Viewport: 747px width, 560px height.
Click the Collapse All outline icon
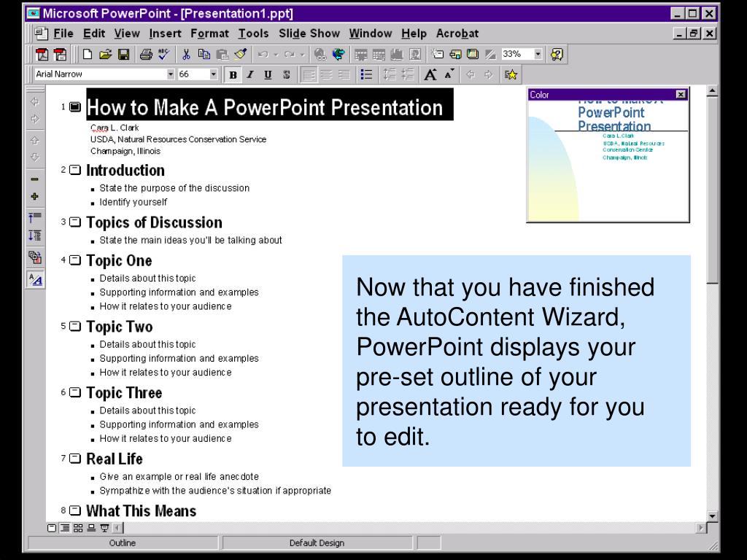(x=35, y=217)
